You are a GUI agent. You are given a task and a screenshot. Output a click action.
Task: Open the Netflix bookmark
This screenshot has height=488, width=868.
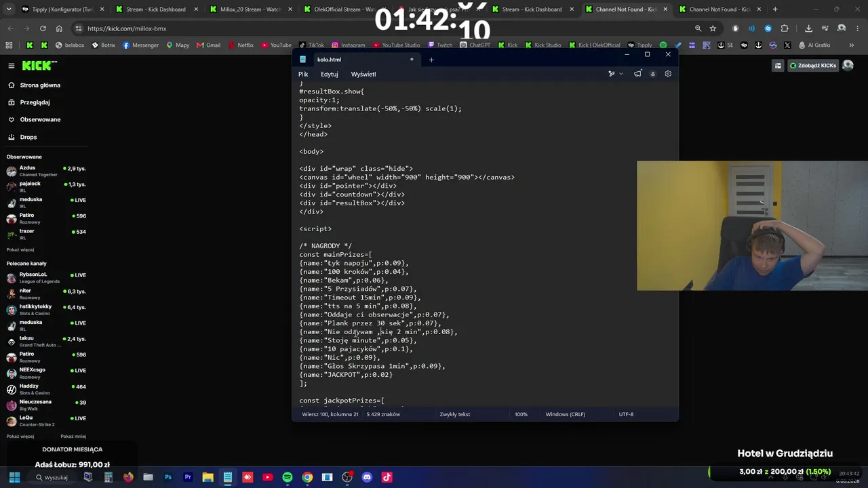pyautogui.click(x=240, y=45)
